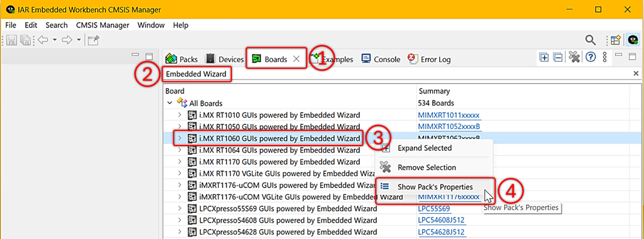Expand the LPCXpresso55S69 GUIs board node
The image size is (644, 239).
(x=180, y=209)
